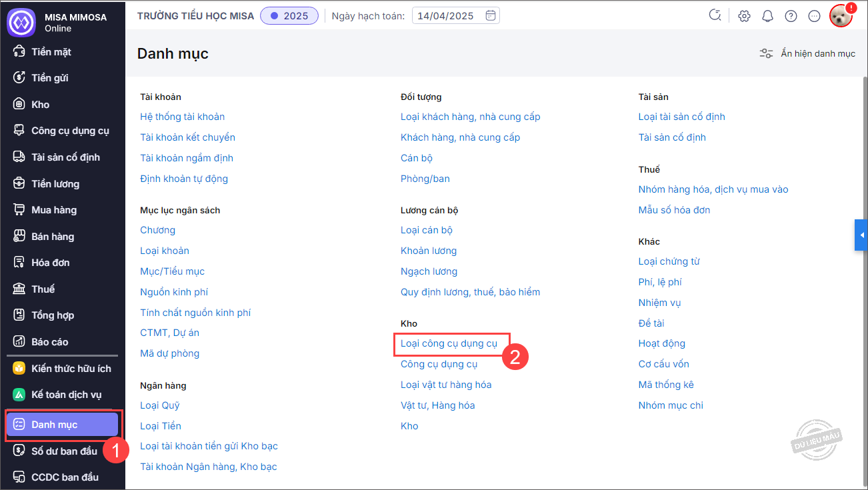This screenshot has width=868, height=490.
Task: Open Thuế bank-building sidebar icon
Action: pos(19,289)
